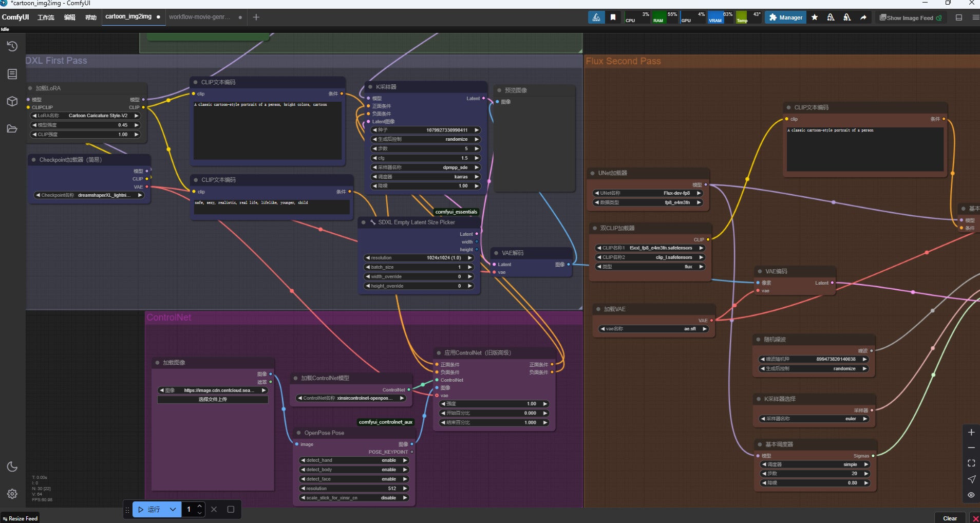Switch to workflow-movie-genr tab

[x=199, y=17]
